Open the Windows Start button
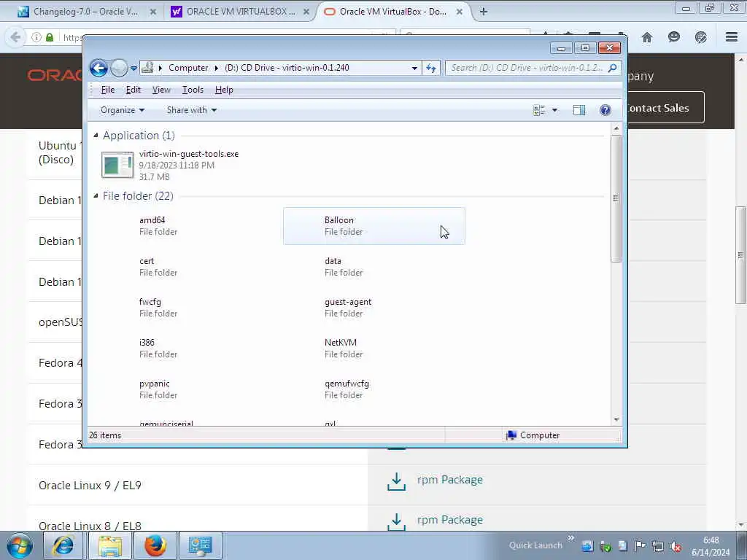Viewport: 747px width, 560px height. [x=20, y=545]
